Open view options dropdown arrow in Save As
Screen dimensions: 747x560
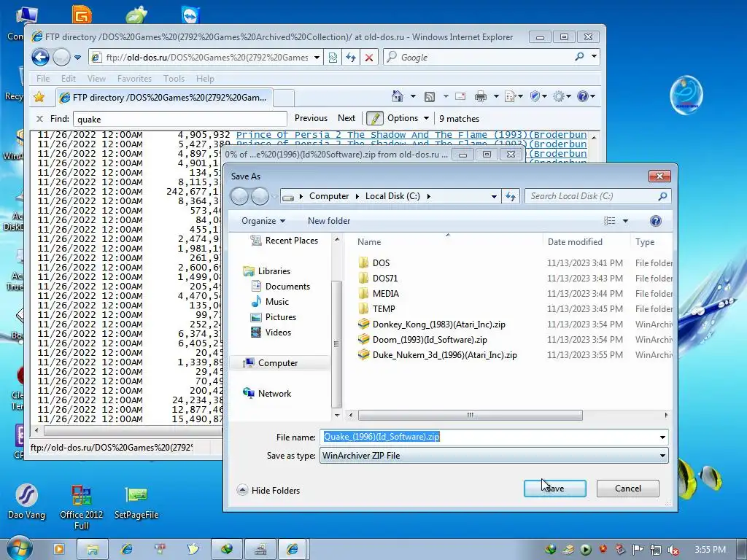click(625, 221)
